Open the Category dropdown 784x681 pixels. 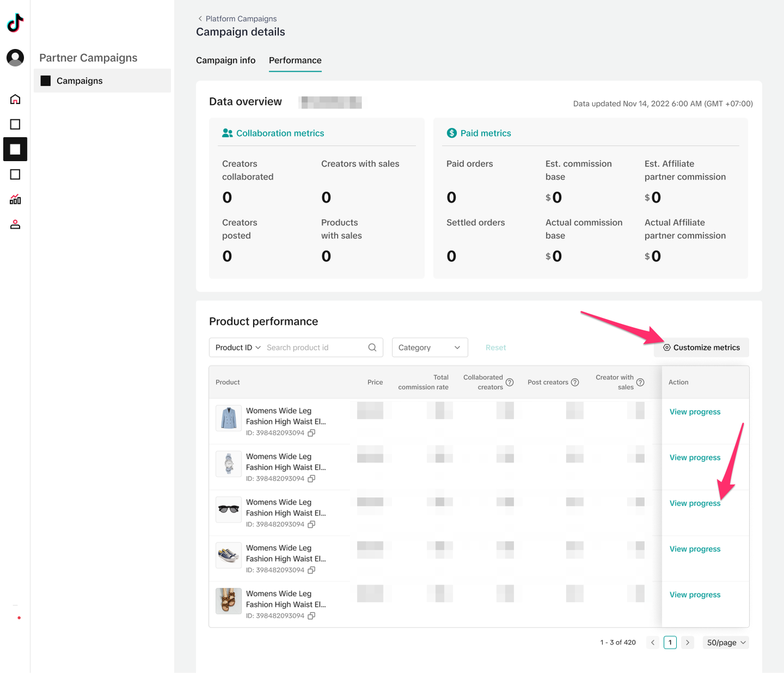(429, 347)
